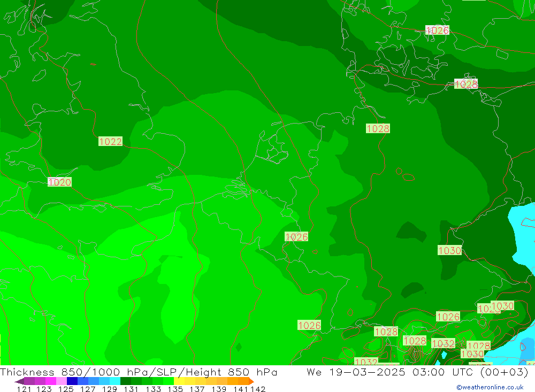Open the weatheronline.co.uk link
The height and width of the screenshot is (392, 535).
click(490, 387)
